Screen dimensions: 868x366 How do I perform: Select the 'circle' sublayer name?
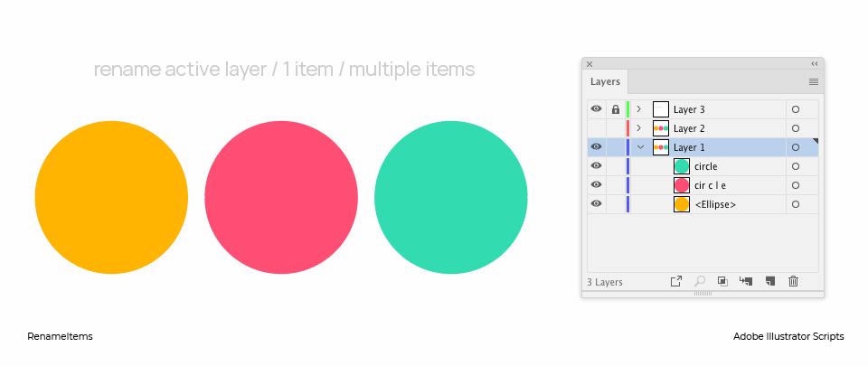pos(706,166)
